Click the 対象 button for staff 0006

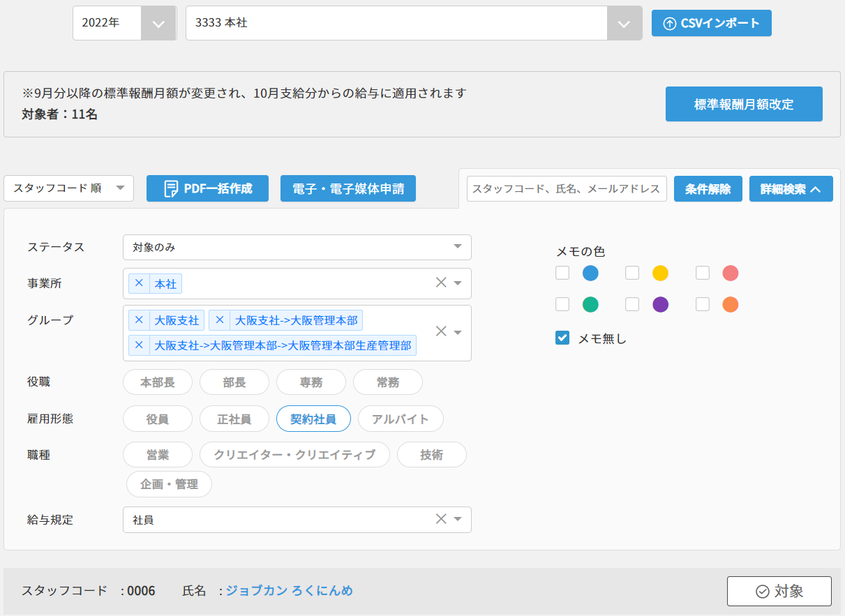779,591
